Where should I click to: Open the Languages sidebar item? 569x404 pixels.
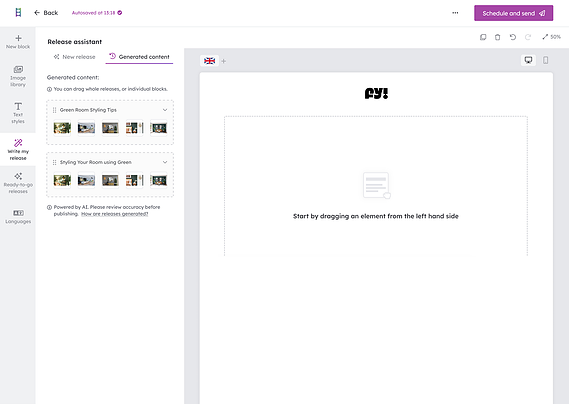point(18,216)
